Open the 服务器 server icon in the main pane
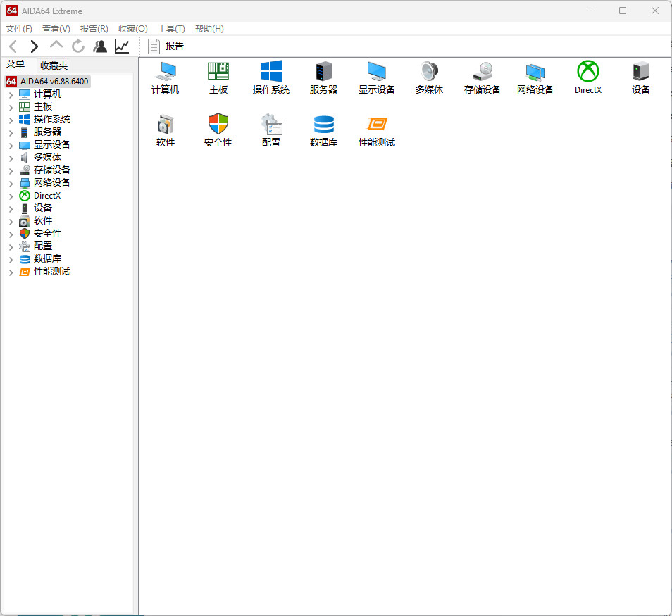This screenshot has height=616, width=672. (323, 77)
